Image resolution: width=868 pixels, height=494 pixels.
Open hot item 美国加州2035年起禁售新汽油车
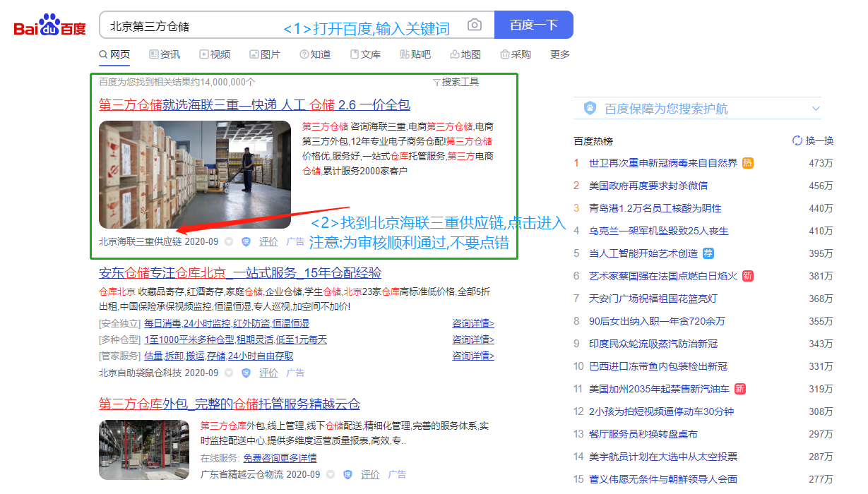pos(660,389)
